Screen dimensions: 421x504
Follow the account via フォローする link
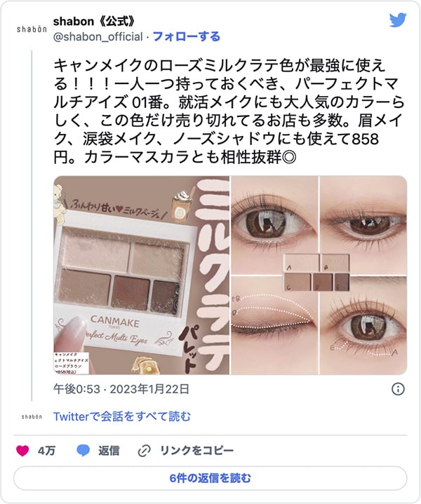(x=186, y=36)
